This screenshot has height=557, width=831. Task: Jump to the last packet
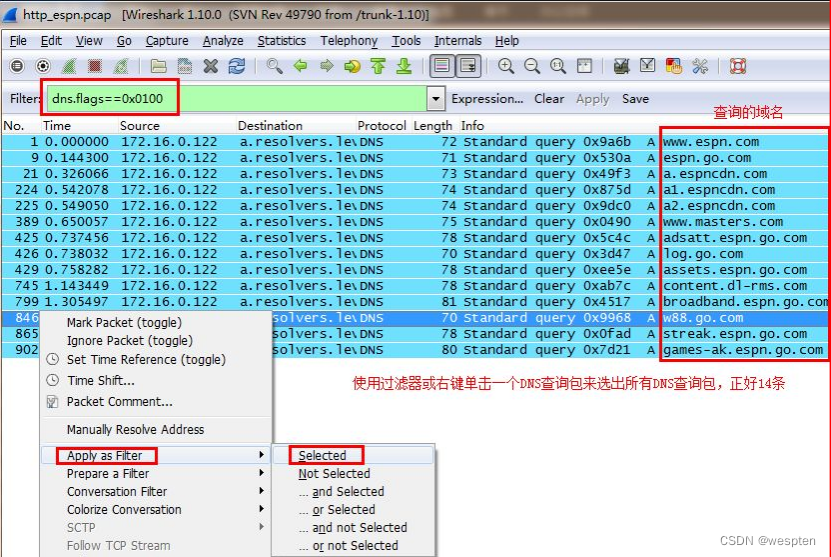click(404, 66)
